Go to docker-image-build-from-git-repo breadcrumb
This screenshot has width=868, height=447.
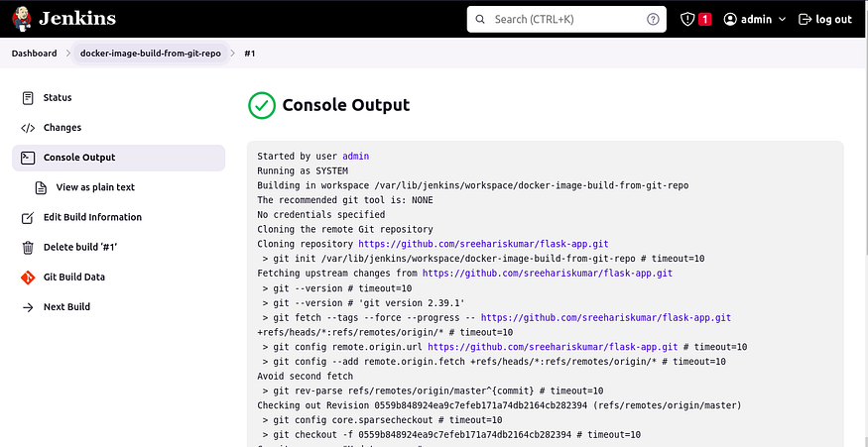tap(151, 54)
